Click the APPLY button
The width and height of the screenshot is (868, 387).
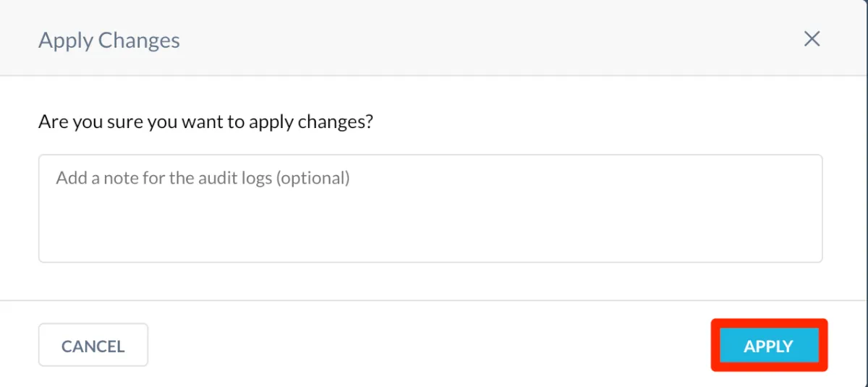[769, 346]
